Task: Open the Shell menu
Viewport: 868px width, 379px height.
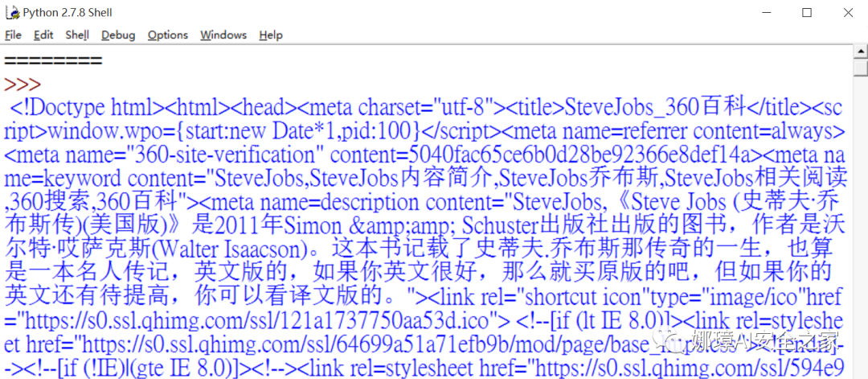Action: [x=77, y=35]
